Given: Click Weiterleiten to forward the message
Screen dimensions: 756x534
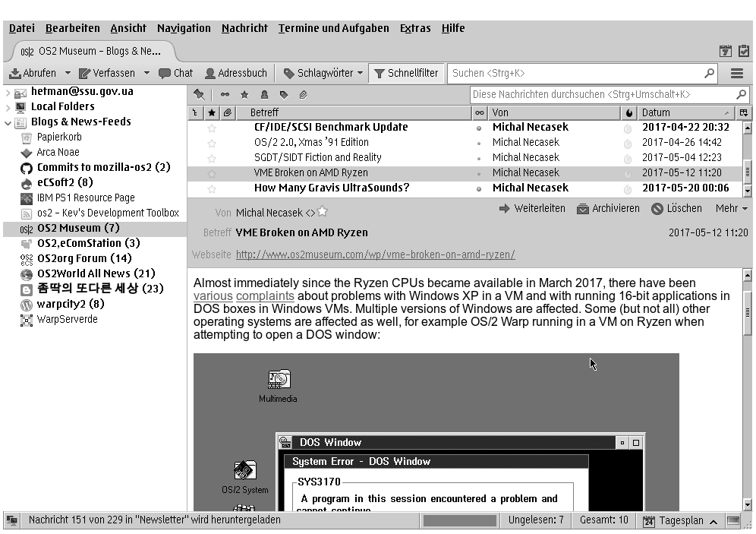Looking at the screenshot, I should [532, 208].
